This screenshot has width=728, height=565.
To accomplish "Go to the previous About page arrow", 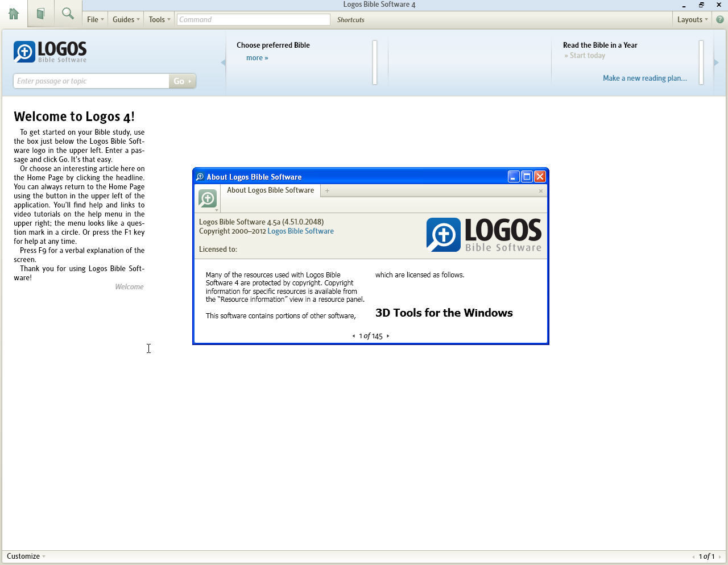I will tap(354, 336).
